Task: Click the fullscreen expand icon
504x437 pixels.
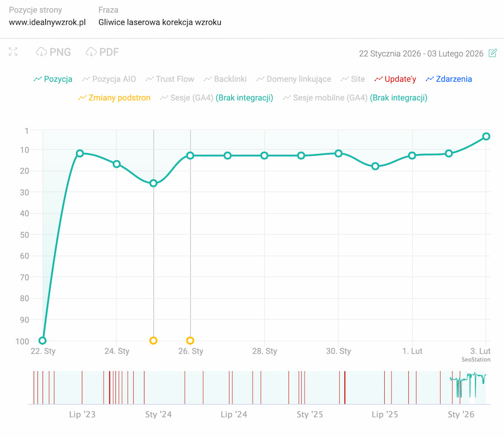Action: [13, 52]
